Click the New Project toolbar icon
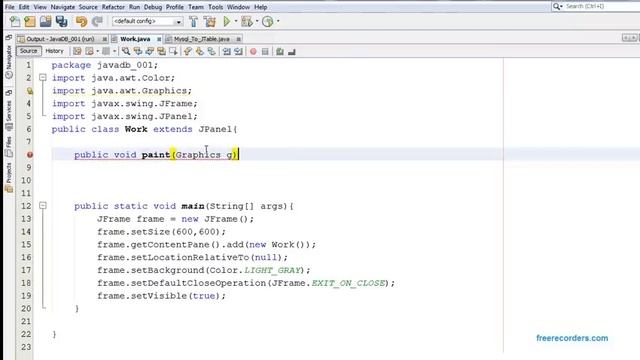Image resolution: width=640 pixels, height=360 pixels. pos(30,21)
